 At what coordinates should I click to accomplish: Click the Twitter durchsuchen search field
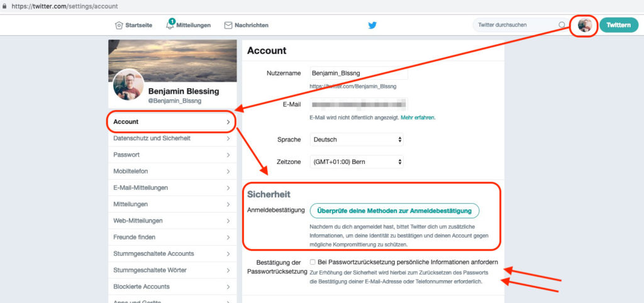519,25
